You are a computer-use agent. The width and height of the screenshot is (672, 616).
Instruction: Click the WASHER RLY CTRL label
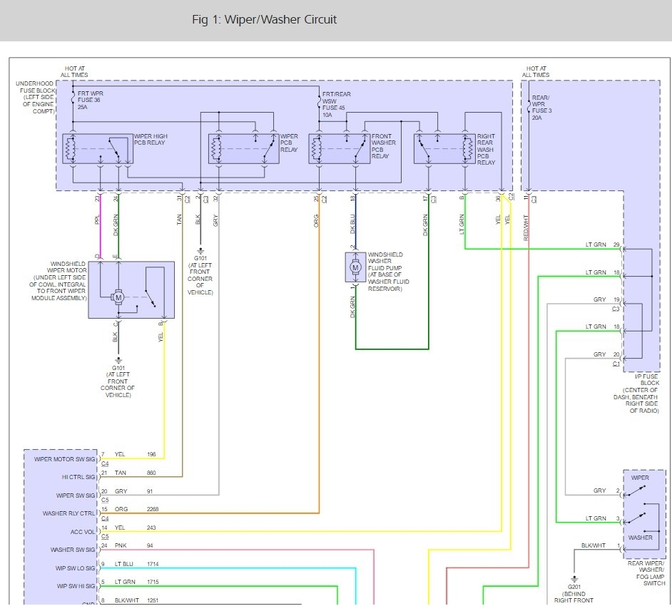tap(68, 513)
